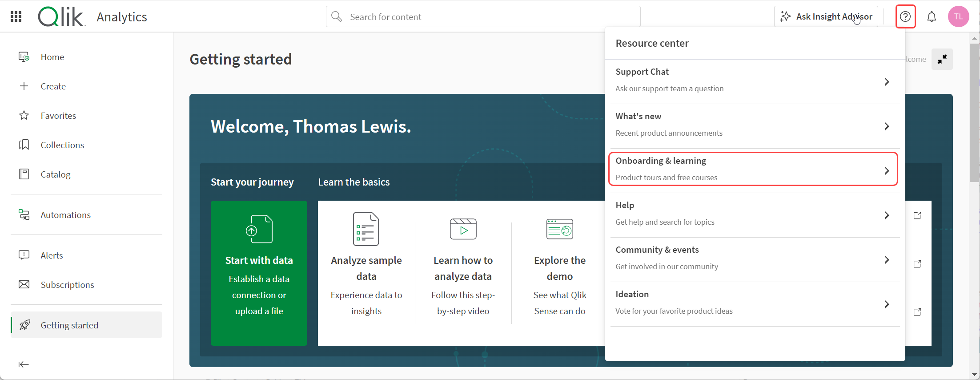
Task: Open the app launcher grid icon
Action: click(16, 16)
